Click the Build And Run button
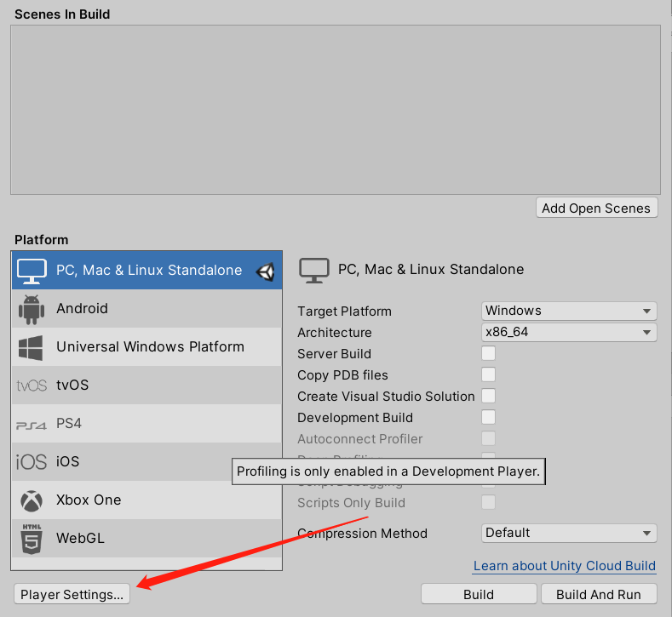This screenshot has width=672, height=617. coord(599,594)
